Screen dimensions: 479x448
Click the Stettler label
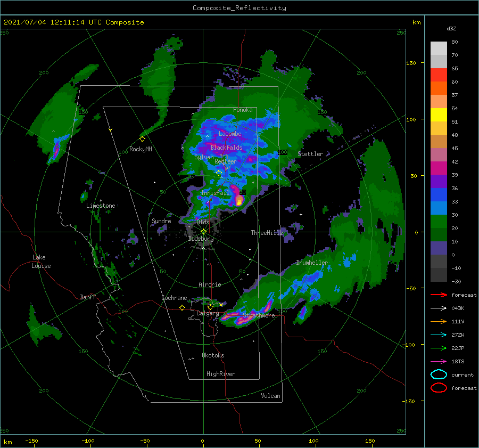click(310, 154)
